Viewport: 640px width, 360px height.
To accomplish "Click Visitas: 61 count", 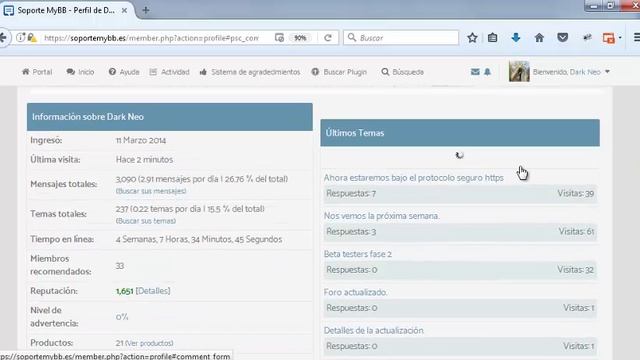I will pos(576,231).
